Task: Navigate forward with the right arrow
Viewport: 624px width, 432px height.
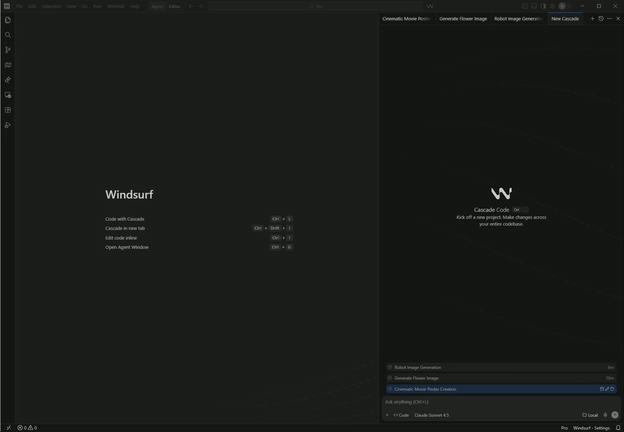Action: tap(201, 6)
